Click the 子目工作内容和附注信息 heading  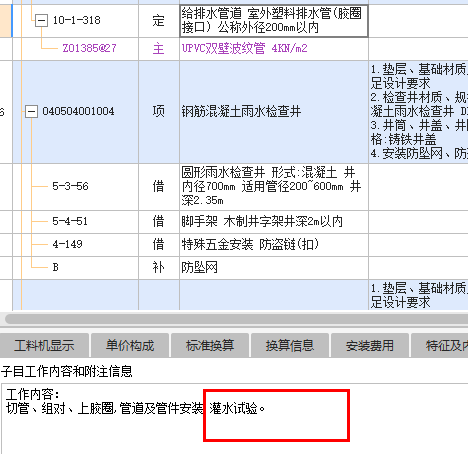point(67,371)
